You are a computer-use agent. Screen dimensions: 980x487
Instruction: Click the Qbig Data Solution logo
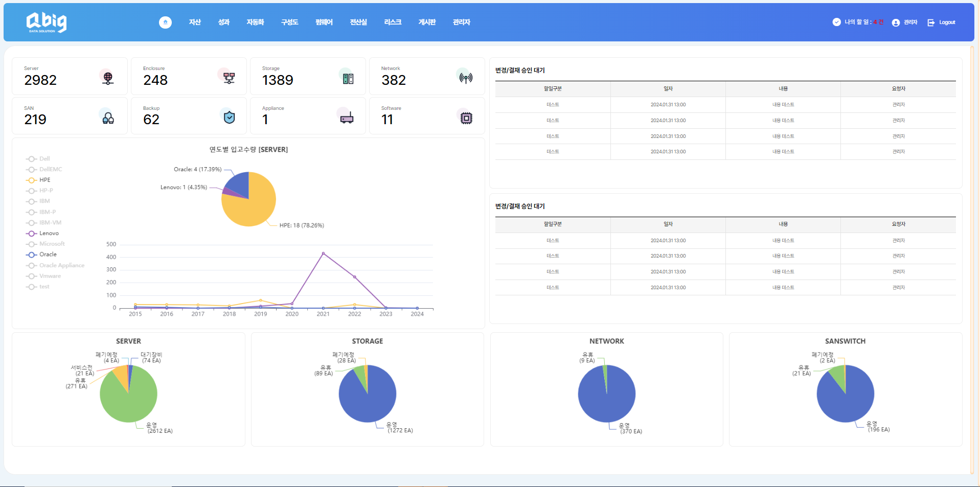47,22
